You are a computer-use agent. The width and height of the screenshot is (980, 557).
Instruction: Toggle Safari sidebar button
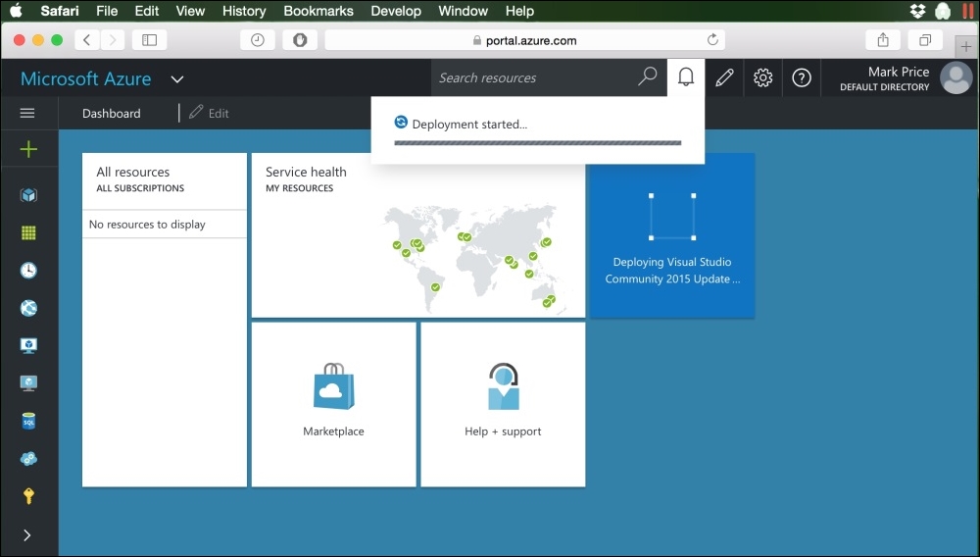149,40
